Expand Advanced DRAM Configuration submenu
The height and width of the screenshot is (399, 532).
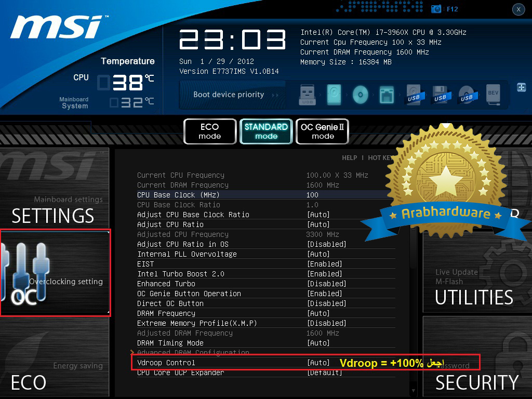coord(193,352)
